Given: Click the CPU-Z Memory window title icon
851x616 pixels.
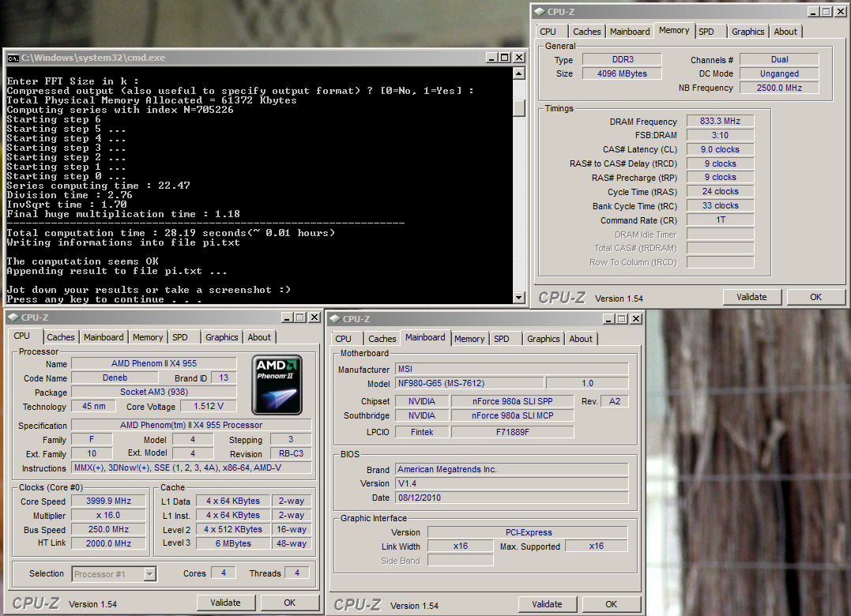Looking at the screenshot, I should click(x=539, y=11).
